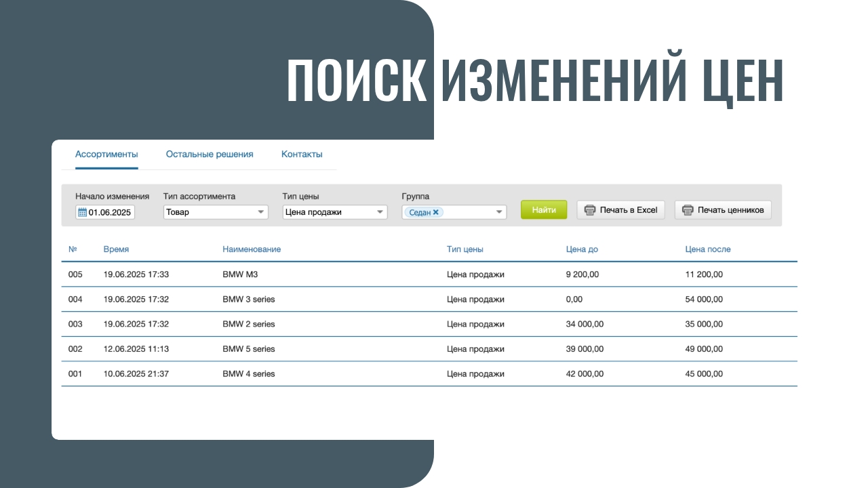Click the start date field 01.06.2025
This screenshot has width=868, height=488.
click(110, 212)
